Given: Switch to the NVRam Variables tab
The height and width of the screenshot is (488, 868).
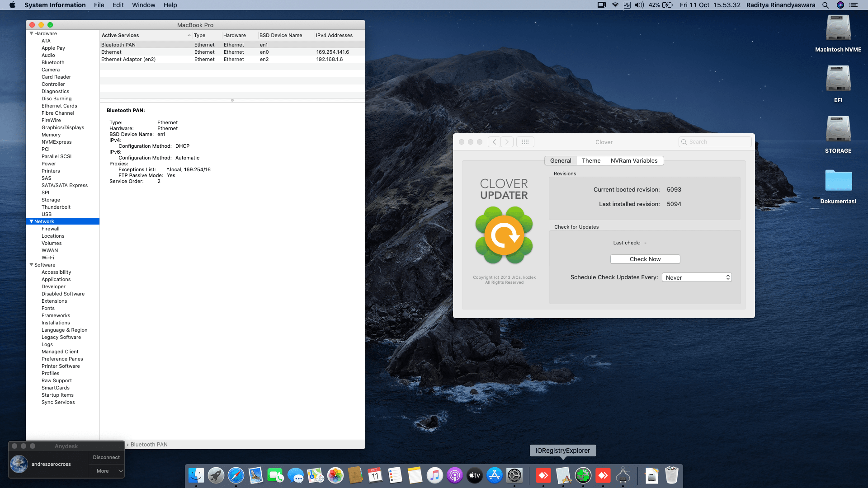Looking at the screenshot, I should [x=634, y=161].
